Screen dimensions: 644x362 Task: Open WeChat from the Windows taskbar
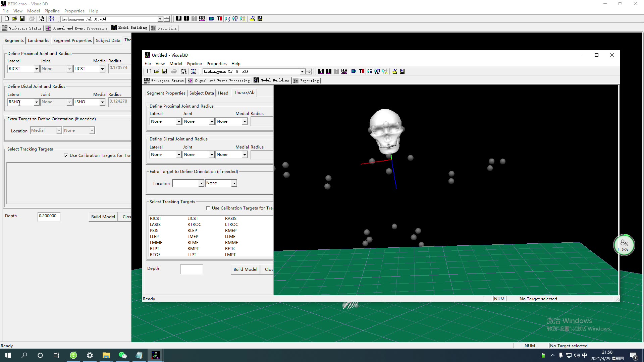pos(122,355)
